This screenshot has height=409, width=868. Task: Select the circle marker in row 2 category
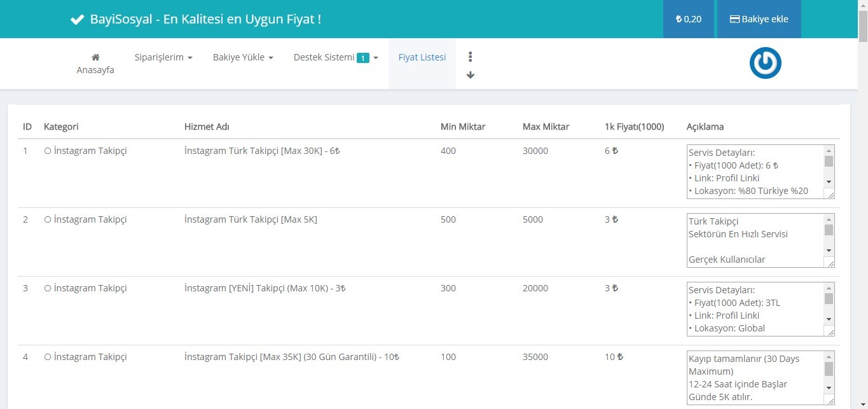point(48,220)
